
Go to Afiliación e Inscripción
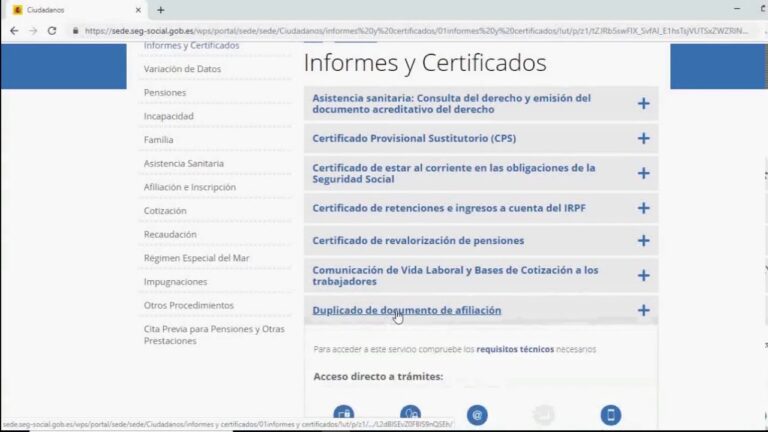(x=190, y=187)
